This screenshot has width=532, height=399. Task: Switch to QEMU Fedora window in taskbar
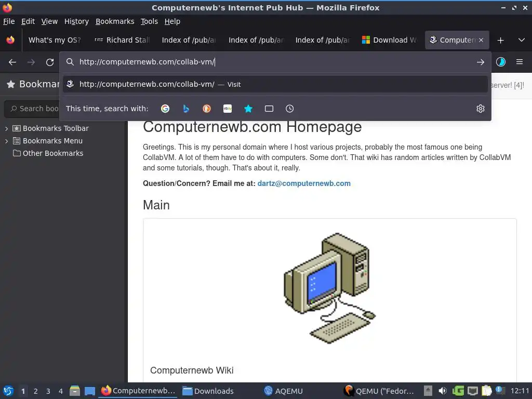(x=380, y=391)
